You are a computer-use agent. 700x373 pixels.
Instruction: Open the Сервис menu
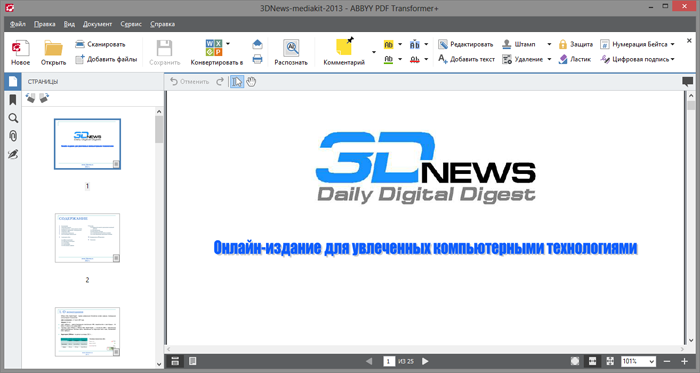click(x=131, y=24)
